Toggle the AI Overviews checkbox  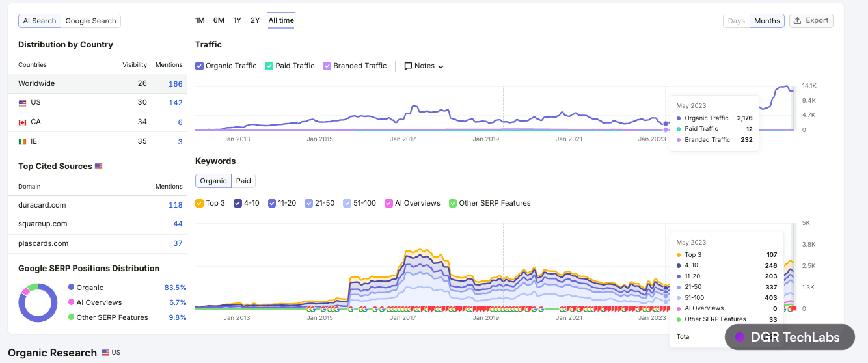coord(388,203)
